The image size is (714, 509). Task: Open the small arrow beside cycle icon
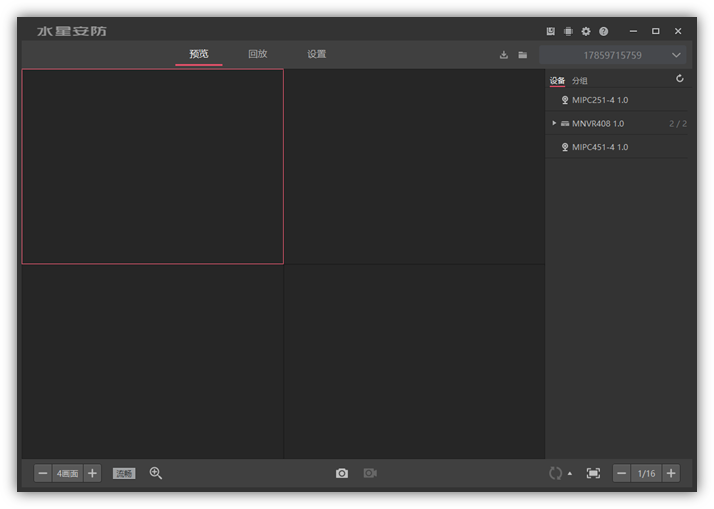[570, 474]
